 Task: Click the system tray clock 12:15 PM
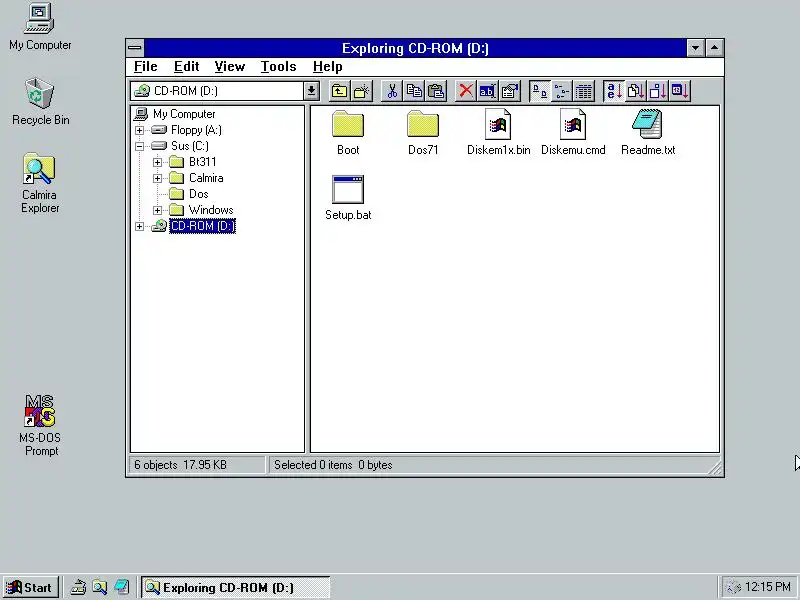[x=768, y=587]
